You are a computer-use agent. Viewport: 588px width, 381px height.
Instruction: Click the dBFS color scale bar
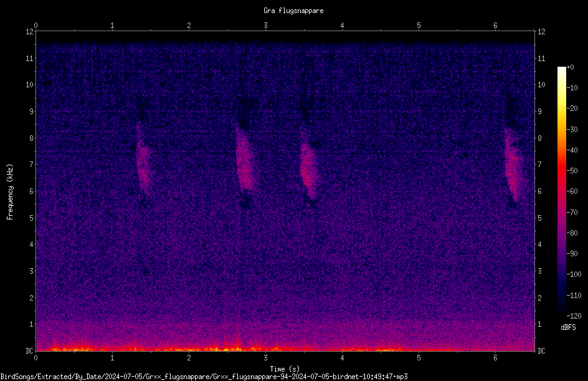(x=562, y=191)
